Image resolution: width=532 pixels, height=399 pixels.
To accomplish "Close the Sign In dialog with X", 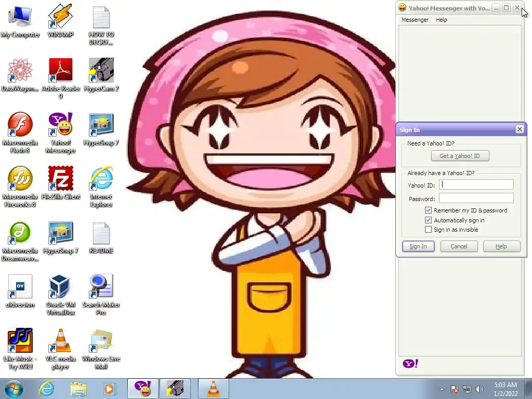I will (520, 129).
